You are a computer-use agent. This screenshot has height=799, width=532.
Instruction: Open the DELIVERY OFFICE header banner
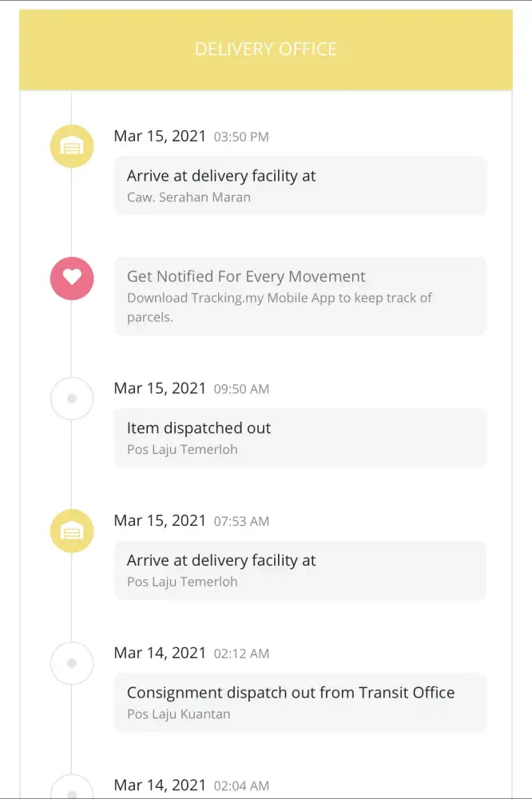pos(265,50)
